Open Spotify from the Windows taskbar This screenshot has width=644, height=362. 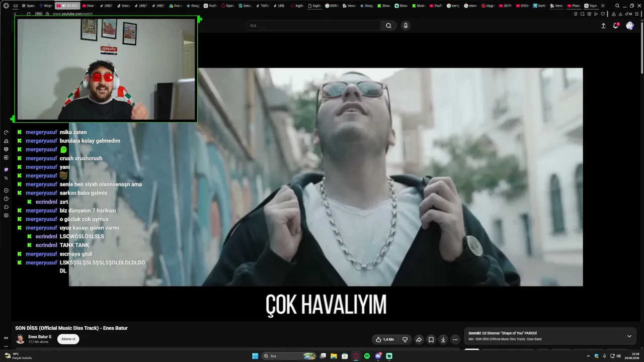click(367, 356)
